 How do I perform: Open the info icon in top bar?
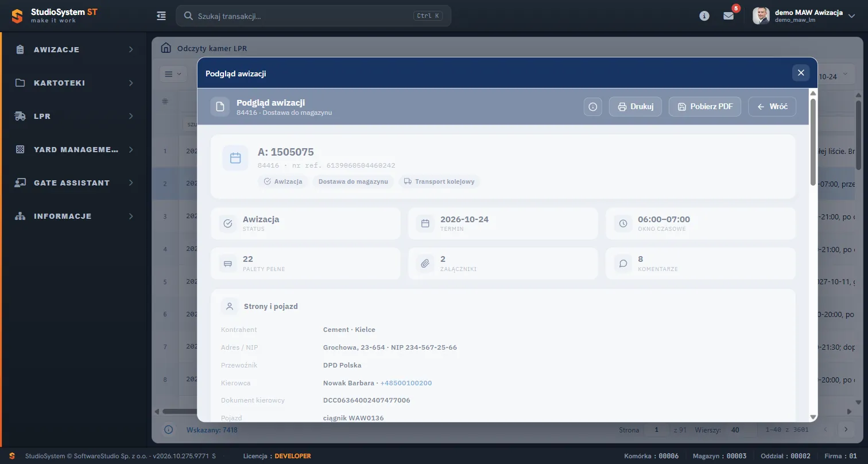pos(704,16)
